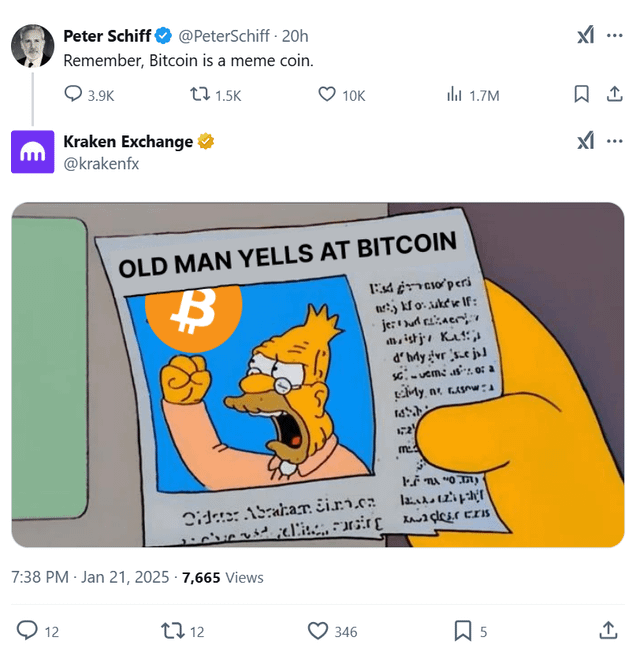Open Grok icon on Peter Schiff's tweet

tap(586, 35)
